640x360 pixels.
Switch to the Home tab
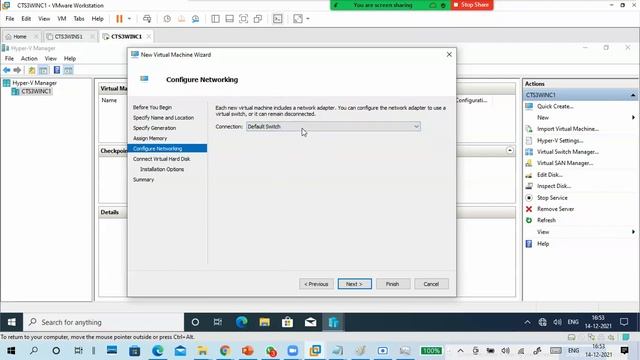pos(20,37)
